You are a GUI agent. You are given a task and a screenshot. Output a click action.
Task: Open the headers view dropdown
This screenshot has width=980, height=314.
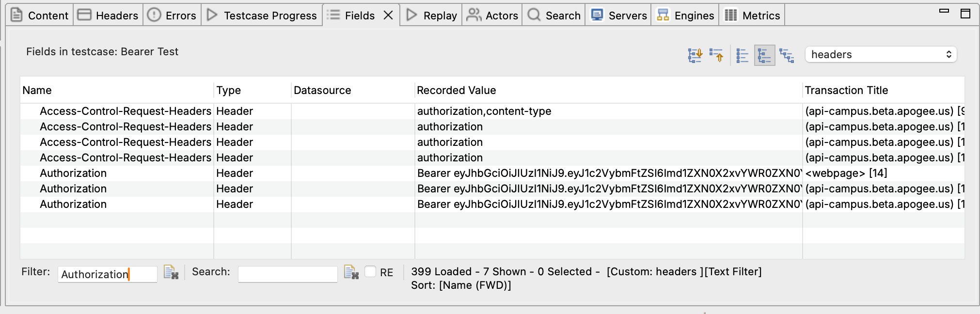click(881, 54)
